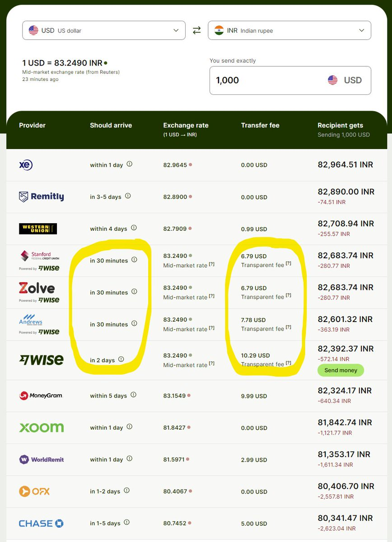Click the "Provider" column header

32,125
